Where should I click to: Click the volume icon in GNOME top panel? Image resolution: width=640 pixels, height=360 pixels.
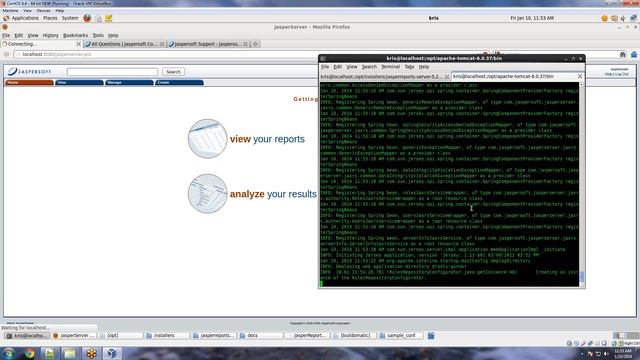pyautogui.click(x=623, y=18)
